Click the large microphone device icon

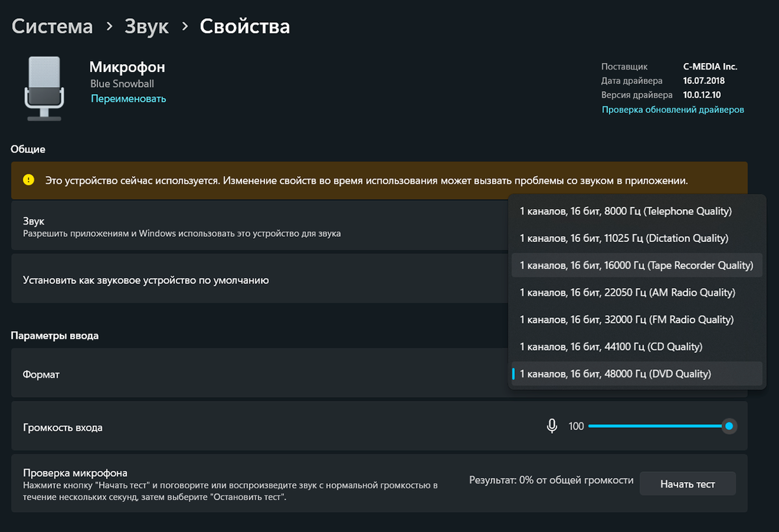(x=44, y=88)
